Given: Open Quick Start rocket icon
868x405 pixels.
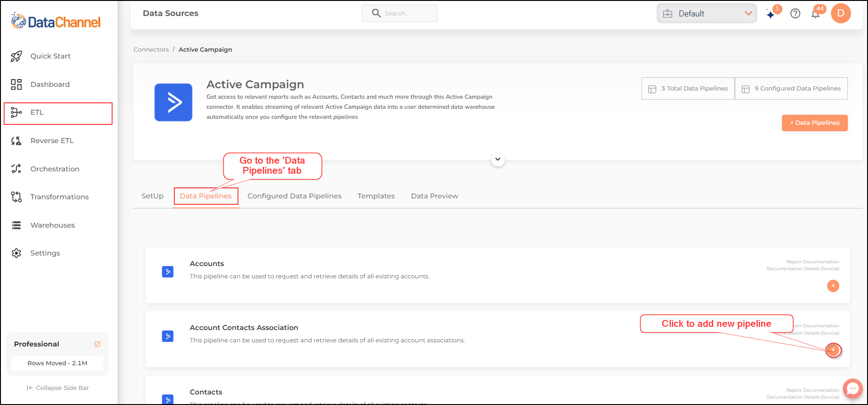Looking at the screenshot, I should (x=16, y=56).
